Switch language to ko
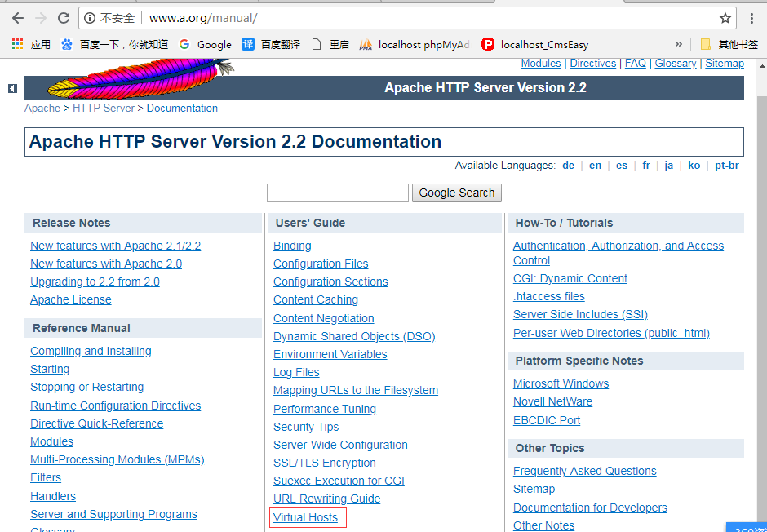The width and height of the screenshot is (767, 532). 694,166
